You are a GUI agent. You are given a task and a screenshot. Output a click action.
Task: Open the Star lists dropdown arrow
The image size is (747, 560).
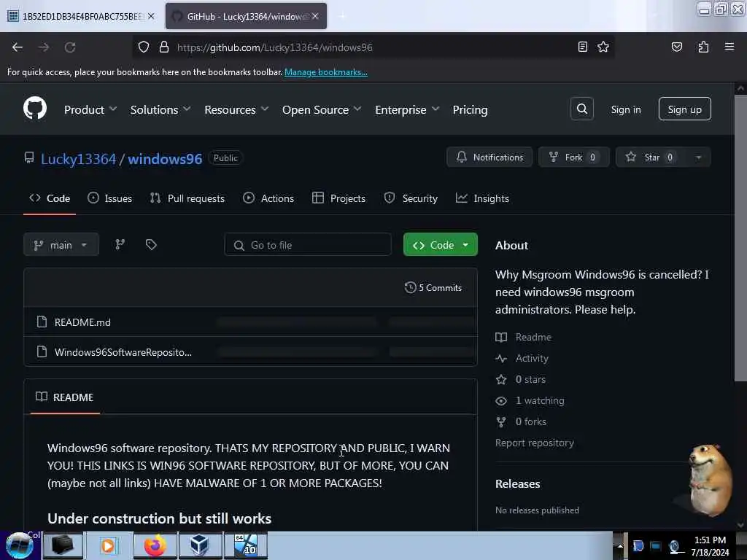pyautogui.click(x=698, y=157)
